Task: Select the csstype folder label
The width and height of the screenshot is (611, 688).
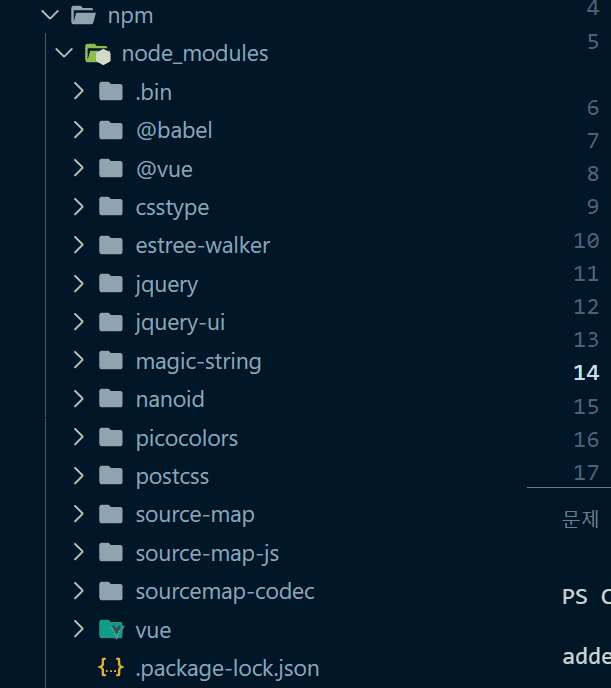Action: (172, 208)
